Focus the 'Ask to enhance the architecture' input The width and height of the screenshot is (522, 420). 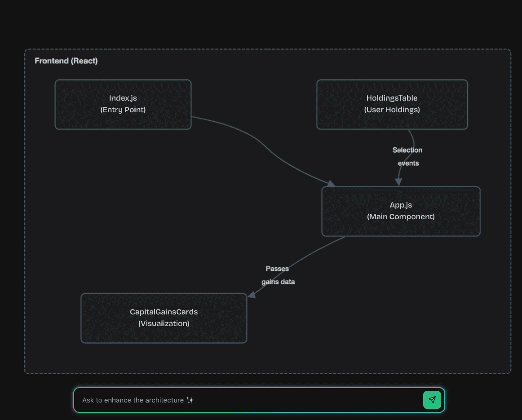pos(247,400)
